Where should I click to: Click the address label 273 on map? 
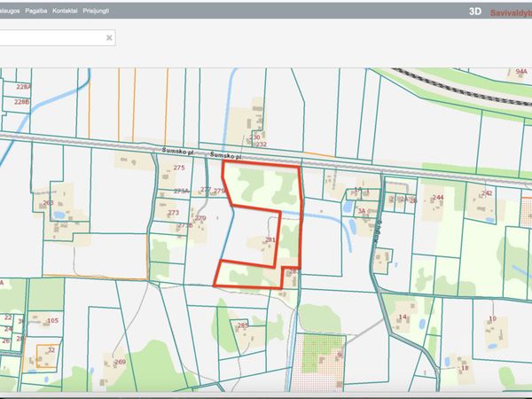[173, 213]
